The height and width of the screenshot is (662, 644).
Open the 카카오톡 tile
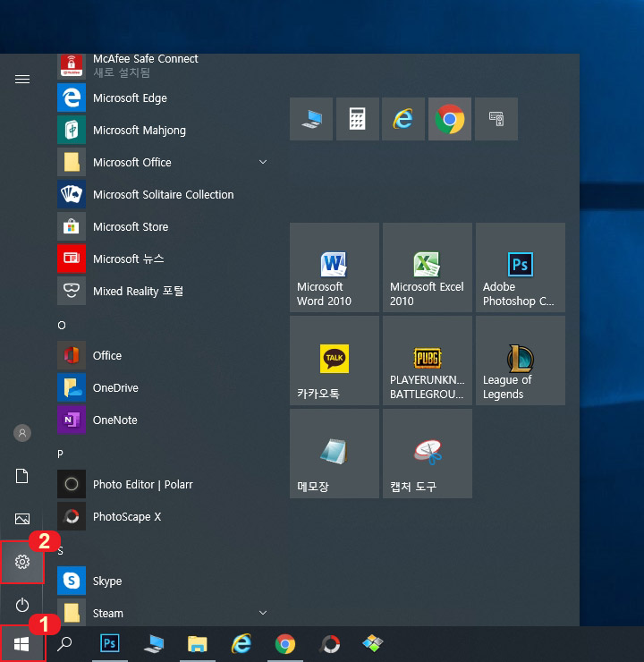pyautogui.click(x=335, y=361)
